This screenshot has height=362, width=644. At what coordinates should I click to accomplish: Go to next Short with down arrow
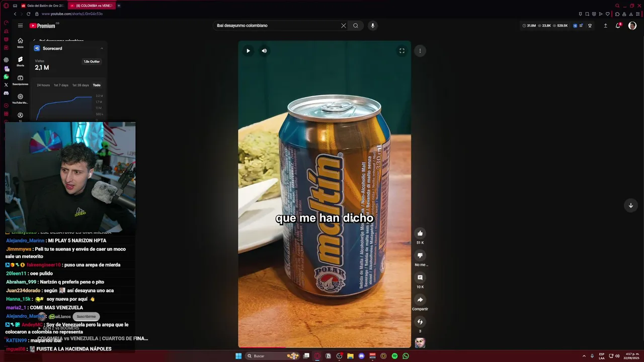tap(630, 205)
